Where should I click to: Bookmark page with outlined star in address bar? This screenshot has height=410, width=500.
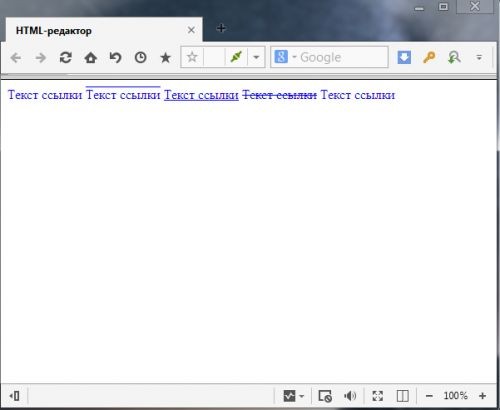click(x=192, y=57)
